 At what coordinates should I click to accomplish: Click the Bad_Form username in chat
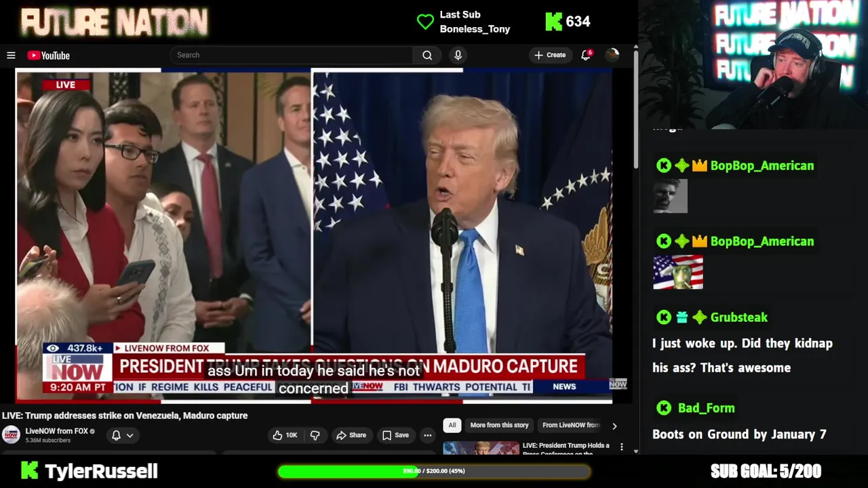[706, 408]
